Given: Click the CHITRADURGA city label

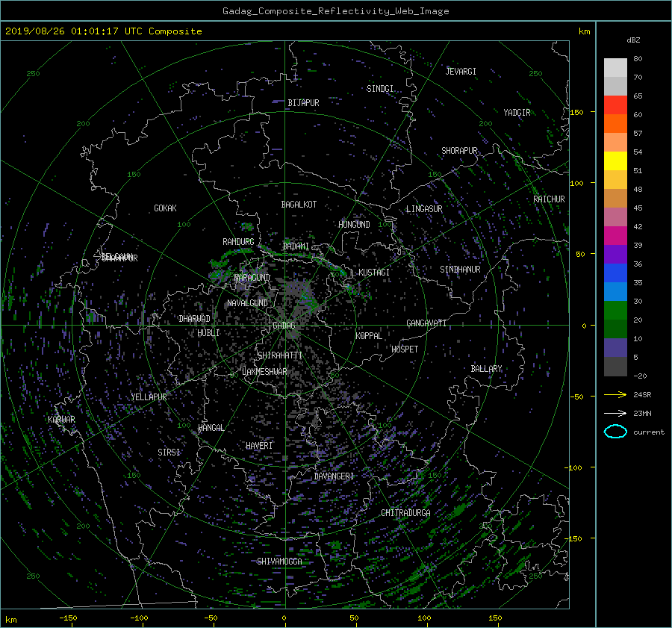Looking at the screenshot, I should click(x=406, y=513).
